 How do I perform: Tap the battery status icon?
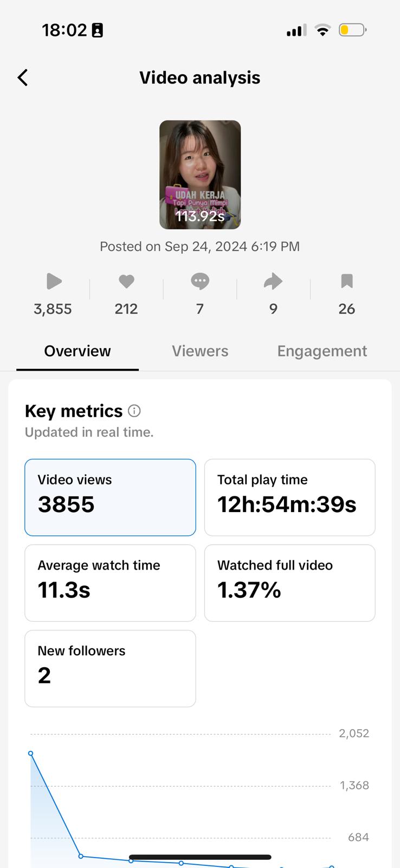click(352, 30)
